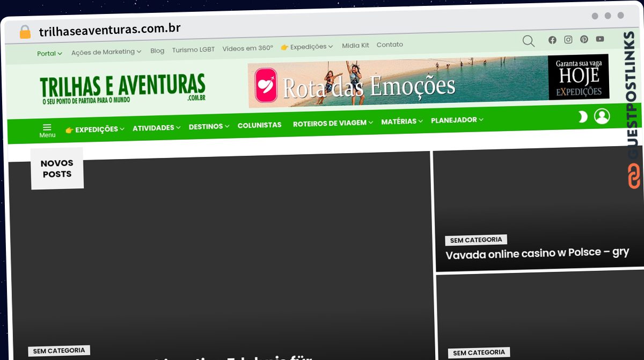Open Vídeos em 360° page
The image size is (644, 360).
[x=247, y=48]
